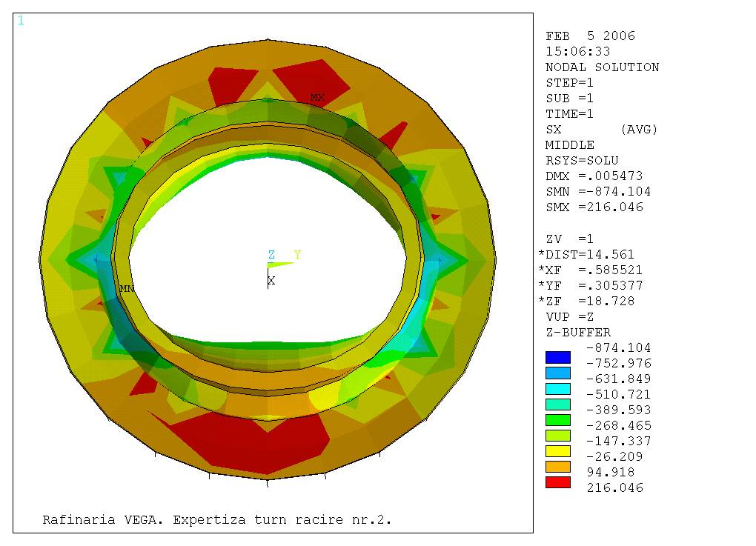
Task: Select the X axis label on triad
Action: 271,281
